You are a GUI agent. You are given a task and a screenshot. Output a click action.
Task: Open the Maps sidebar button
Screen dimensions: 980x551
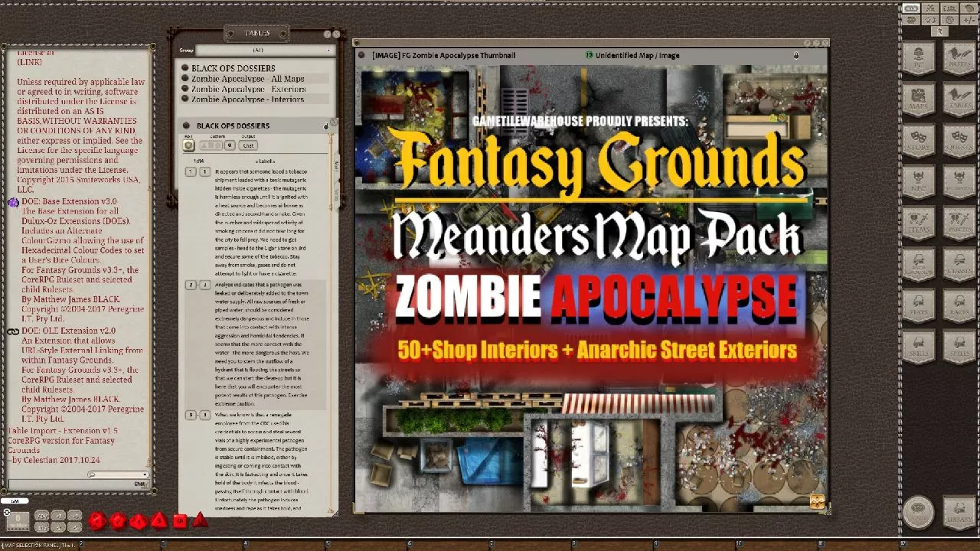tap(918, 100)
